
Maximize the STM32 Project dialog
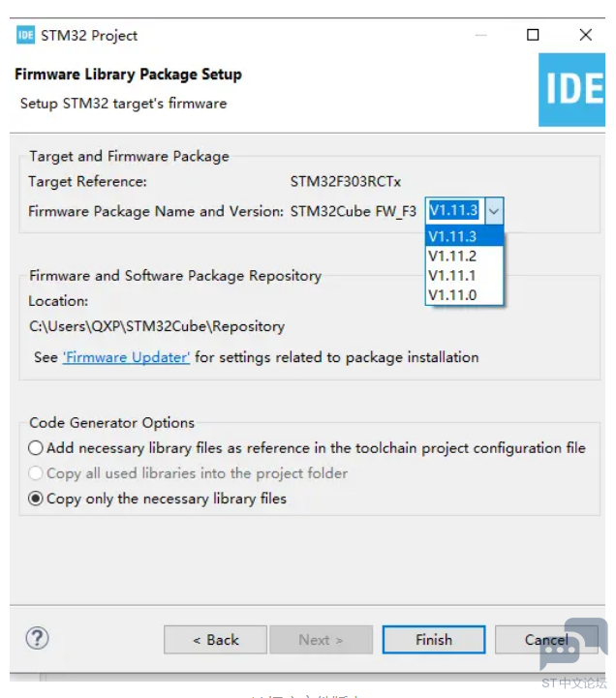pyautogui.click(x=533, y=35)
